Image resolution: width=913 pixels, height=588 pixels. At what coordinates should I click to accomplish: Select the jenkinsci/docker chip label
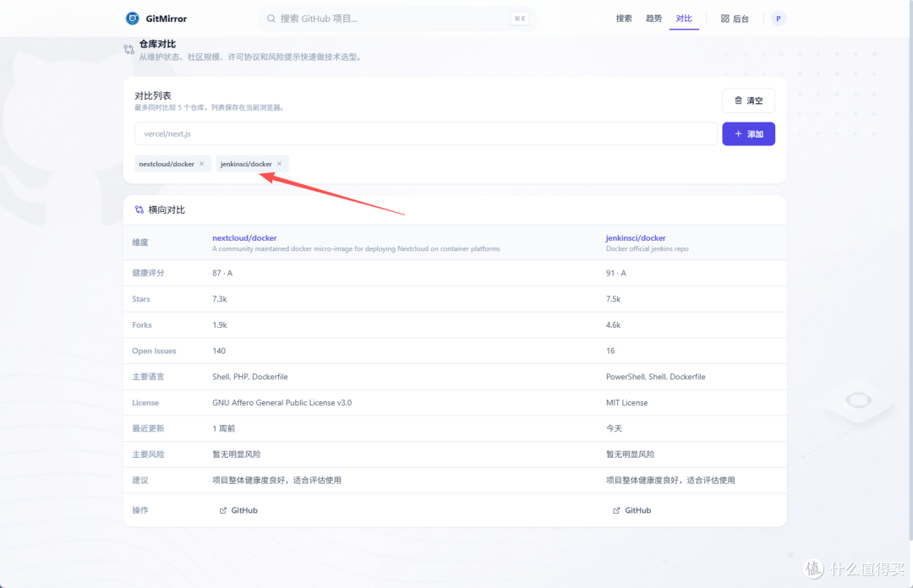pyautogui.click(x=246, y=164)
